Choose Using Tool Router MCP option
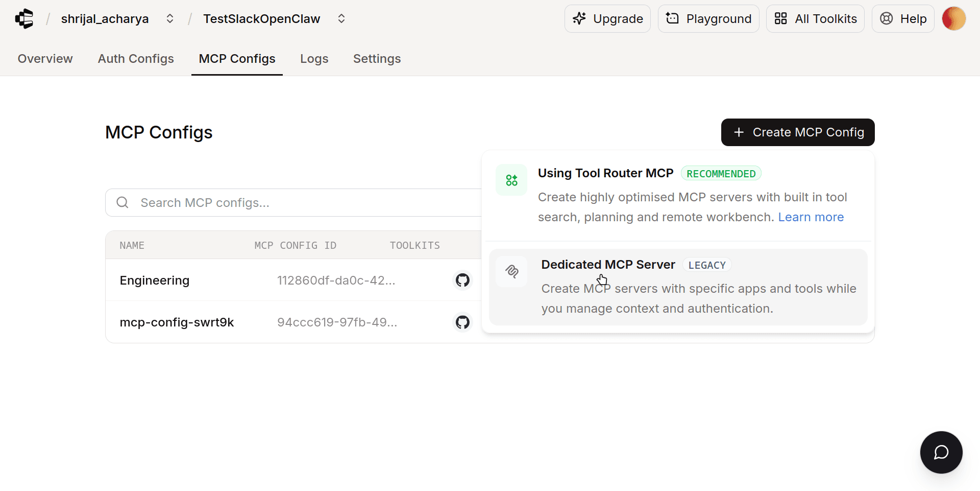The height and width of the screenshot is (491, 980). pyautogui.click(x=678, y=195)
